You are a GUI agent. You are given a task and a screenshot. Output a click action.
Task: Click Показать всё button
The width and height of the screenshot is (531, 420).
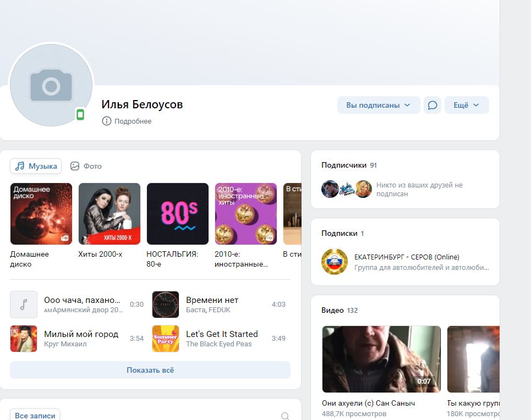coord(150,371)
